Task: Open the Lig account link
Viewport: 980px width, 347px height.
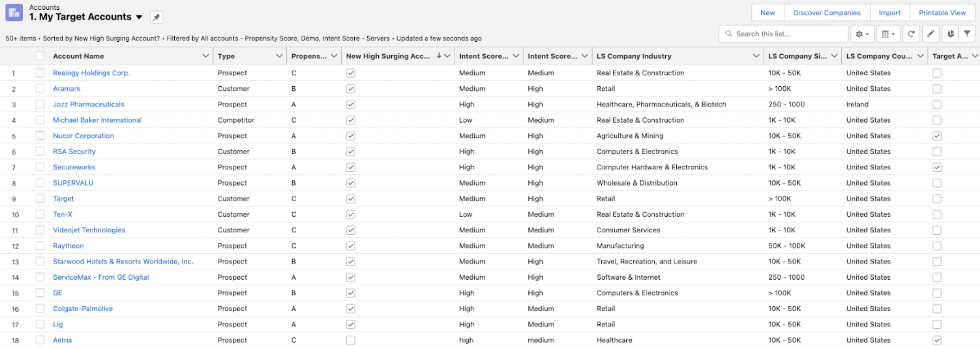Action: (58, 324)
